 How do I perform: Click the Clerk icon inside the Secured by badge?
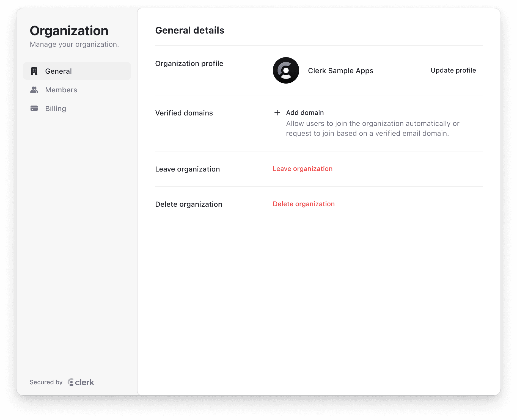click(x=71, y=382)
